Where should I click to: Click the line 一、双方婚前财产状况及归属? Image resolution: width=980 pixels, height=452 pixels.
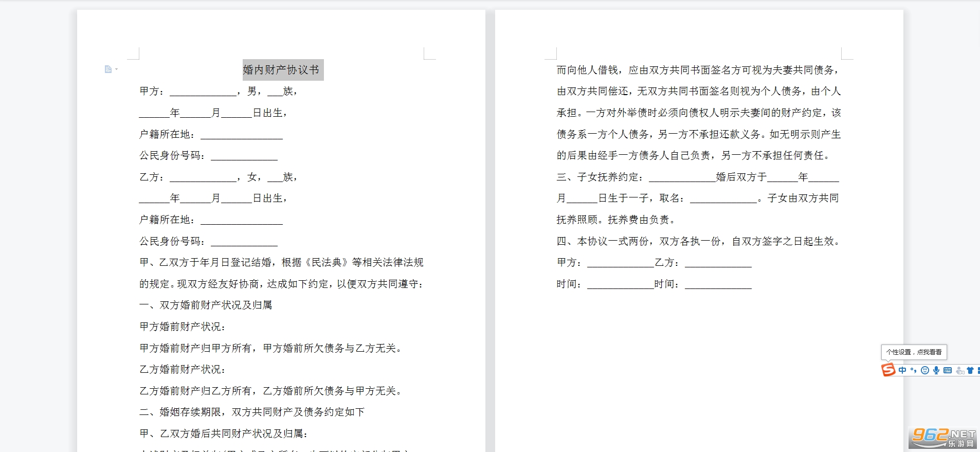point(206,305)
